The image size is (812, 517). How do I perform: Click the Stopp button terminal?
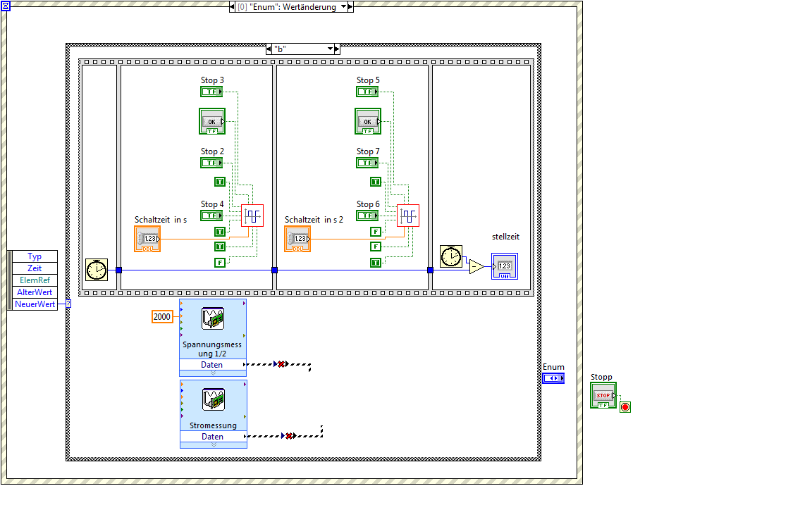(x=603, y=395)
